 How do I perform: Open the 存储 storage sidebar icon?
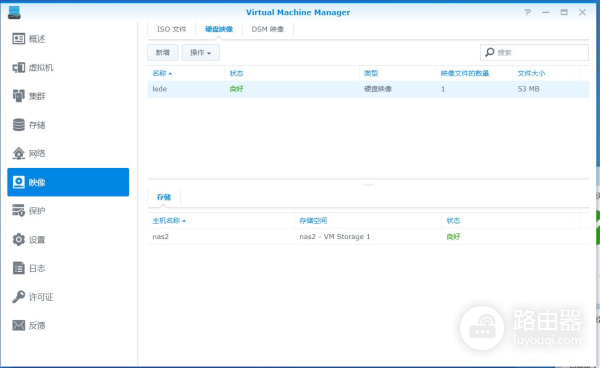pos(18,125)
